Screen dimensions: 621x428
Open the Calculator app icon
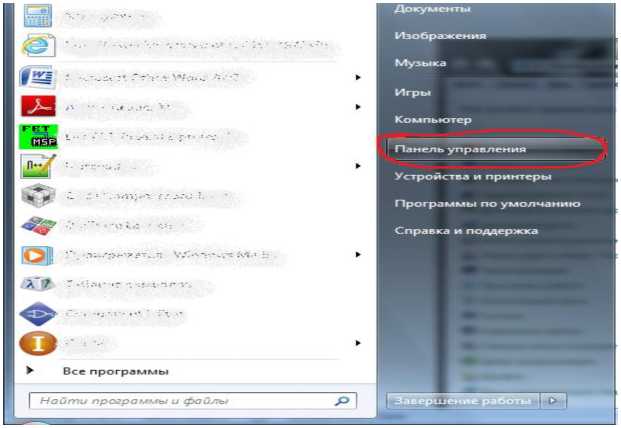click(x=38, y=16)
